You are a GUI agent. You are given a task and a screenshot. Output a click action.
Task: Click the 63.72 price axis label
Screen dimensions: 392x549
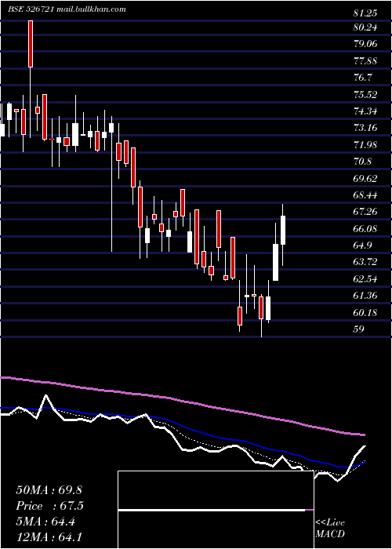(x=365, y=262)
